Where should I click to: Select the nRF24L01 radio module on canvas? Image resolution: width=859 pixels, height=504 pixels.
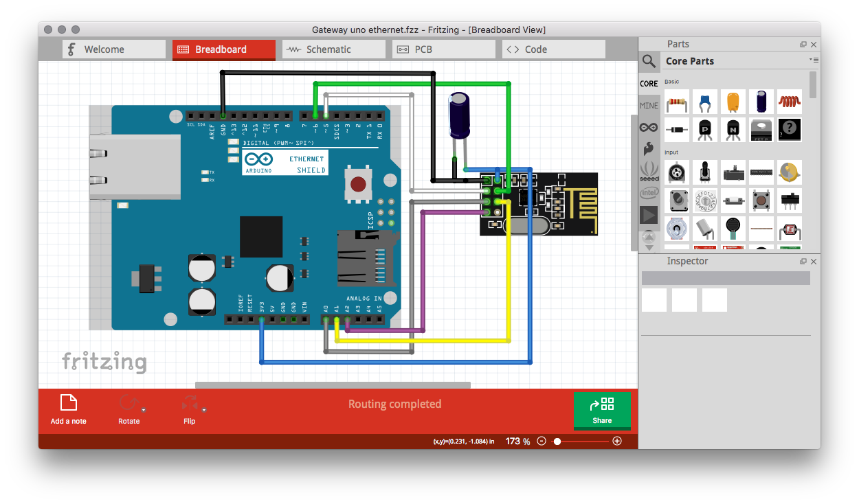[x=539, y=204]
